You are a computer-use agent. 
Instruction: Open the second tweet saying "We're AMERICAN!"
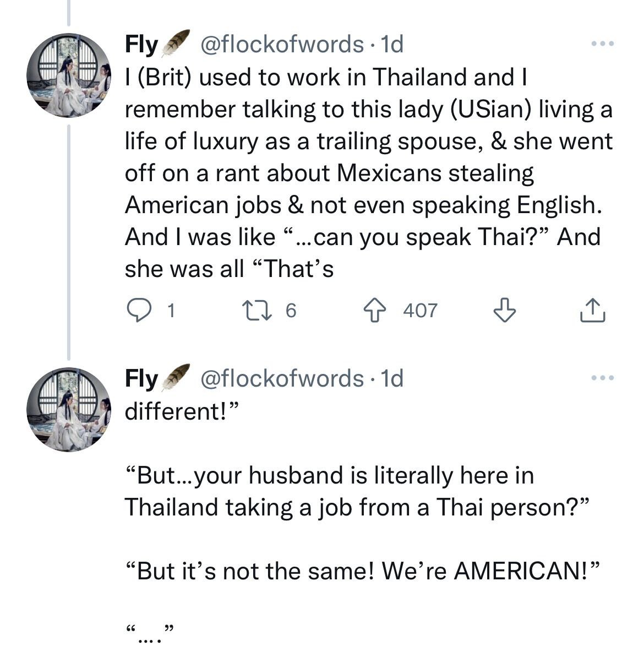tap(361, 571)
